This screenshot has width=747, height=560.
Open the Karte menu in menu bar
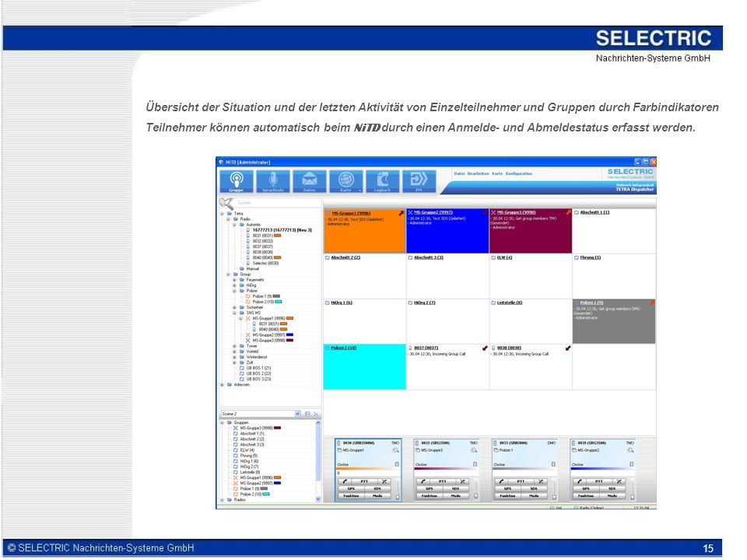pyautogui.click(x=497, y=173)
